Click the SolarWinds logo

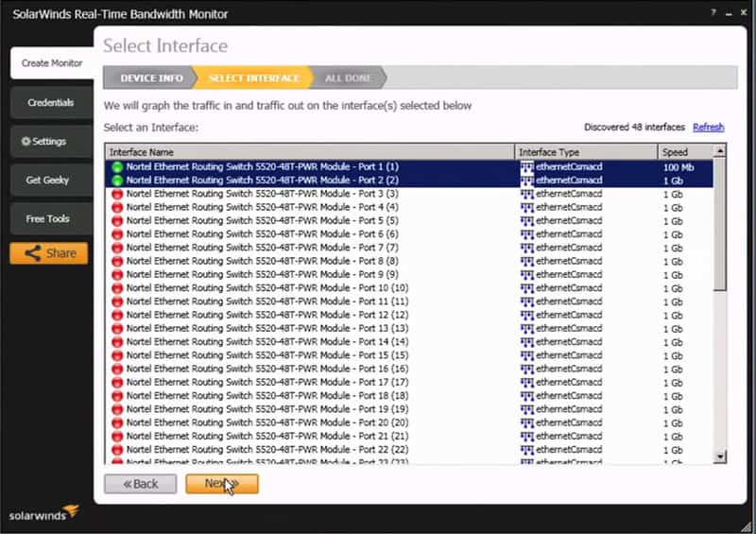(x=44, y=513)
